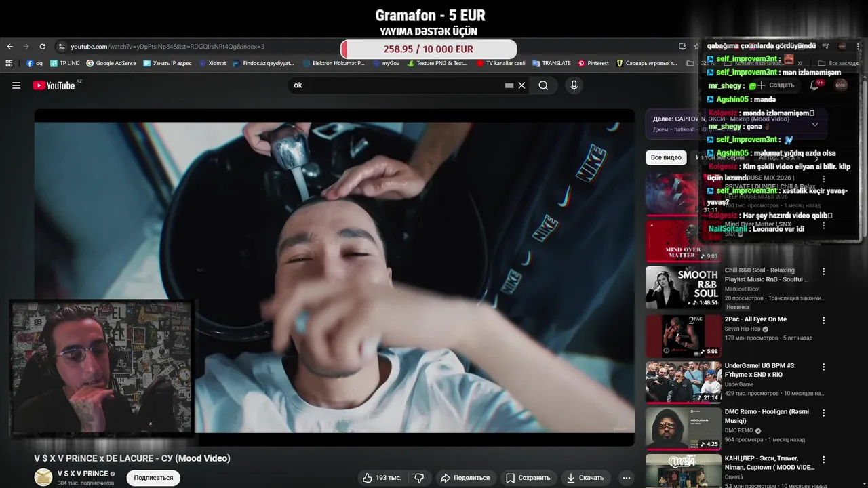
Task: Open the myGov bookmark
Action: point(386,63)
